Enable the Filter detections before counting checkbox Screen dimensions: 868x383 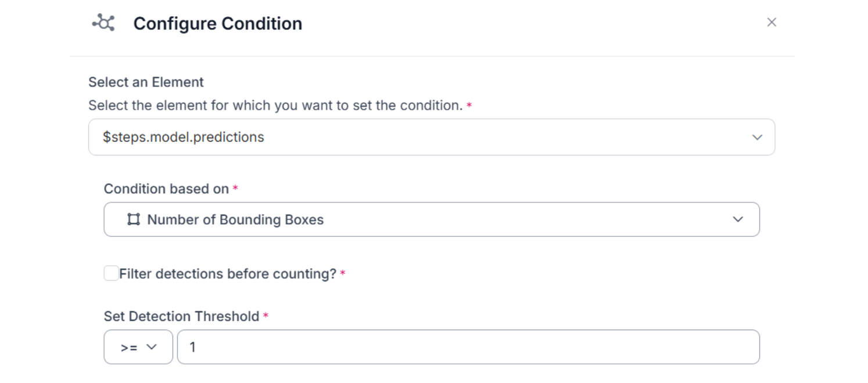click(x=112, y=273)
